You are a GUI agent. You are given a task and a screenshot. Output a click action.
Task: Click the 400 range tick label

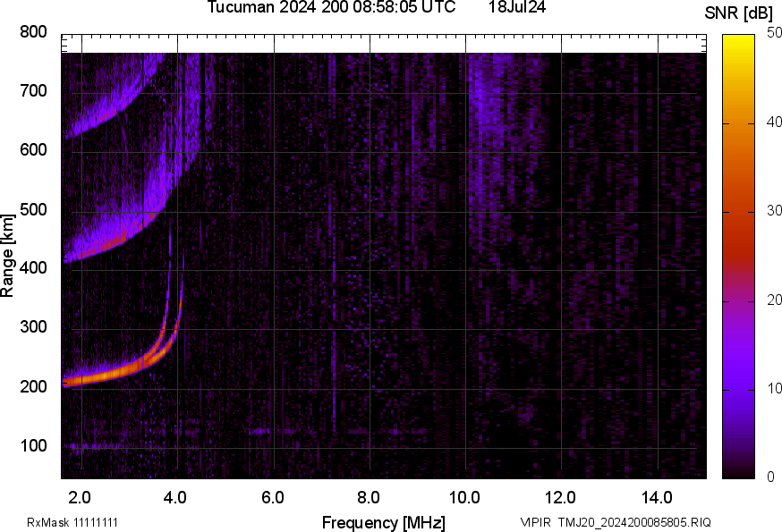[33, 267]
